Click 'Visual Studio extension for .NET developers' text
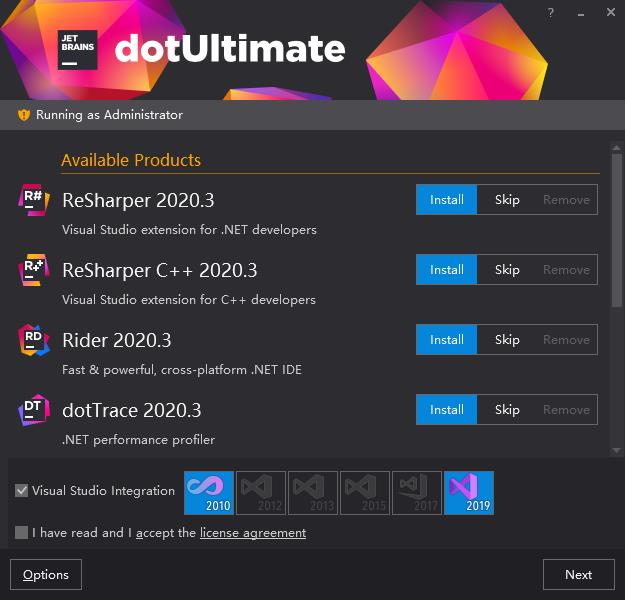Viewport: 625px width, 600px height. tap(189, 230)
